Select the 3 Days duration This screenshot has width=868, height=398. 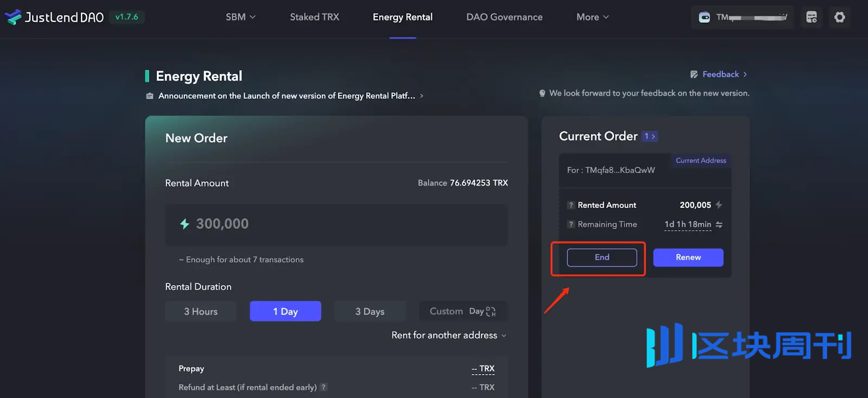click(370, 311)
